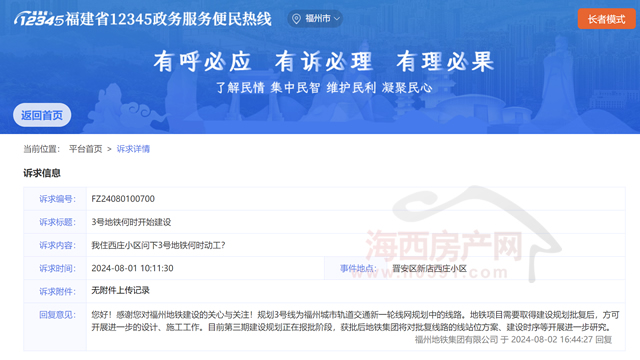The width and height of the screenshot is (640, 360).
Task: Click the title 3号地铁何时开始建设
Action: pyautogui.click(x=131, y=222)
